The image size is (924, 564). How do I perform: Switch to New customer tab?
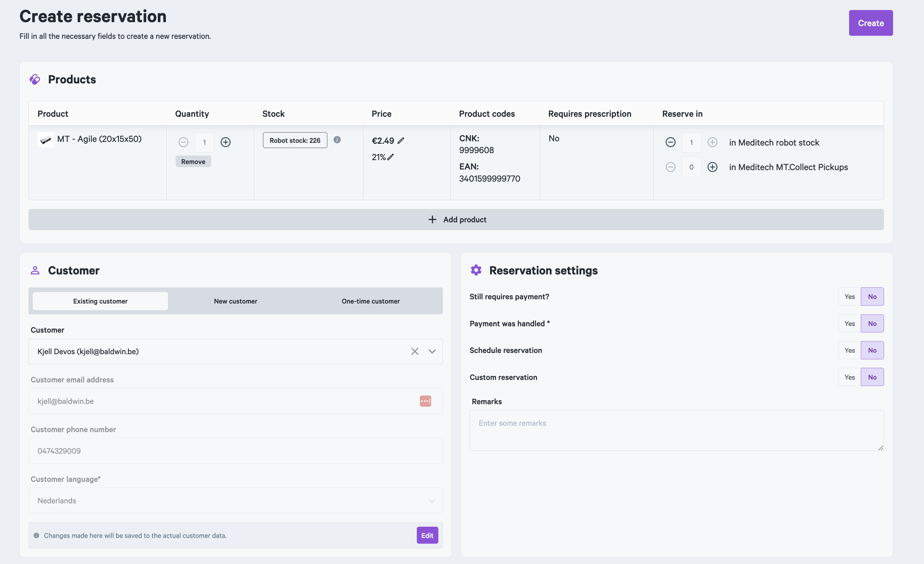(235, 301)
